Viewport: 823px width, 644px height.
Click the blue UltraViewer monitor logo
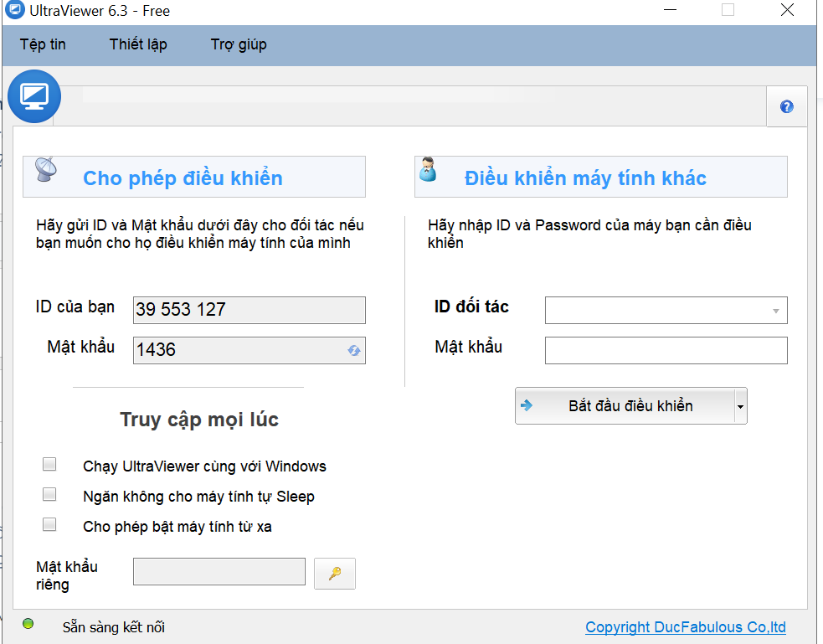click(x=34, y=96)
